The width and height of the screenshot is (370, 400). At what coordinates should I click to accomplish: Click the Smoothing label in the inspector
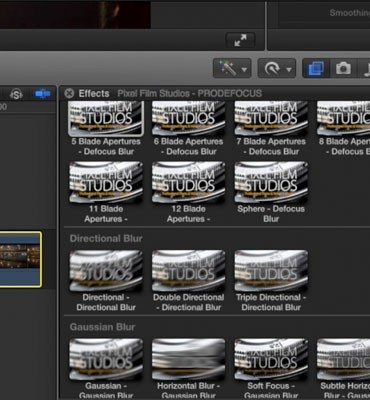click(x=349, y=13)
